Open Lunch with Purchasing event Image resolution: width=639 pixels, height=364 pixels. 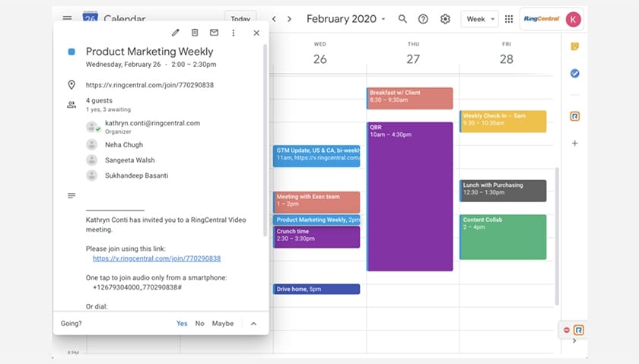click(503, 191)
